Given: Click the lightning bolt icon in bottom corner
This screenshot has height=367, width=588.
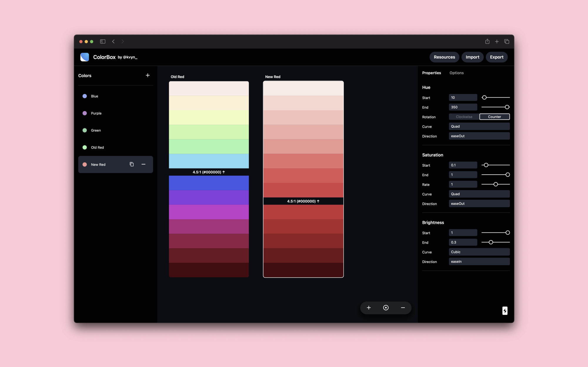Looking at the screenshot, I should (505, 311).
